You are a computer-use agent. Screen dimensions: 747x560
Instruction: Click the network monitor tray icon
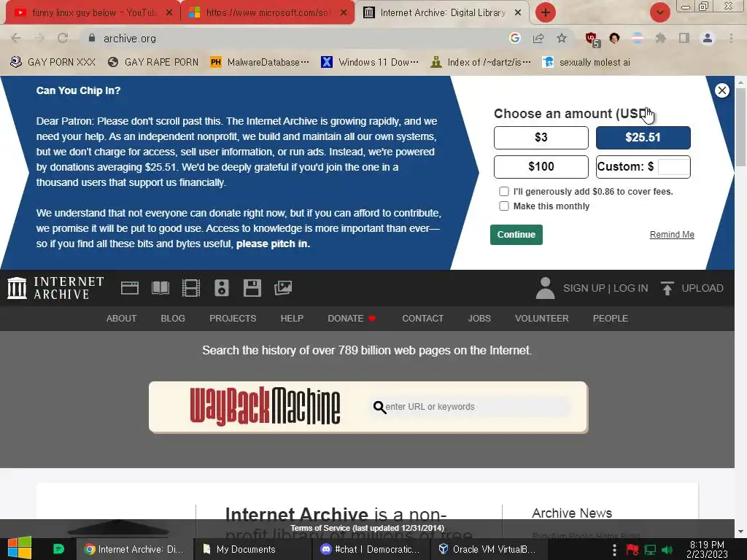pos(650,550)
